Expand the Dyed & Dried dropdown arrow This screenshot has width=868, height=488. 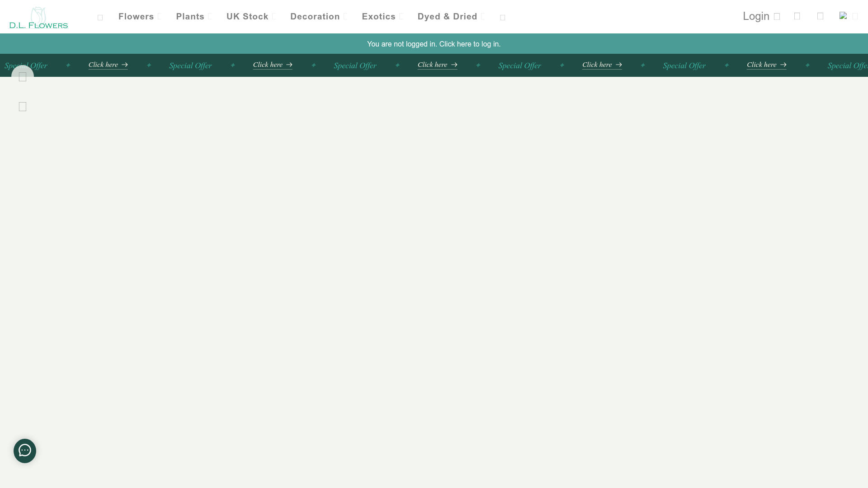[483, 17]
